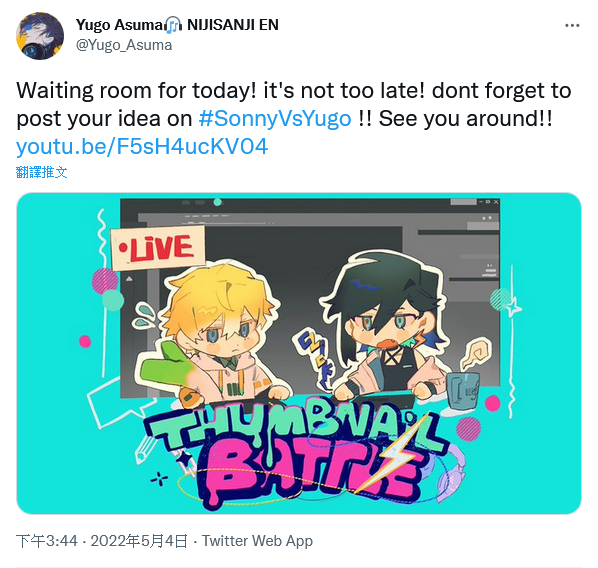The image size is (598, 568).
Task: Click the Twitter Web App source label
Action: 257,541
